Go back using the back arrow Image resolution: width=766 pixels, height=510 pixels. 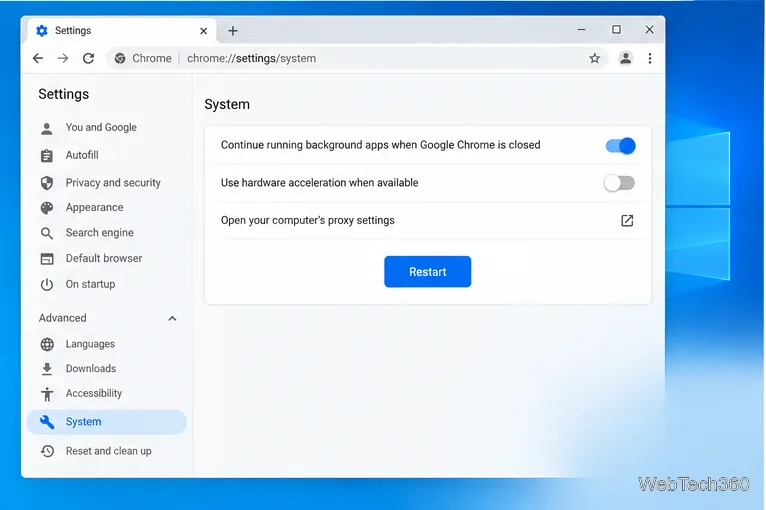(x=38, y=59)
